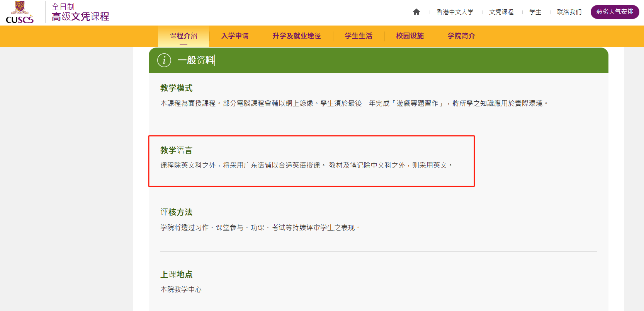Click the paragraph starting 课程除英文科之外
Image resolution: width=644 pixels, height=311 pixels.
[306, 165]
